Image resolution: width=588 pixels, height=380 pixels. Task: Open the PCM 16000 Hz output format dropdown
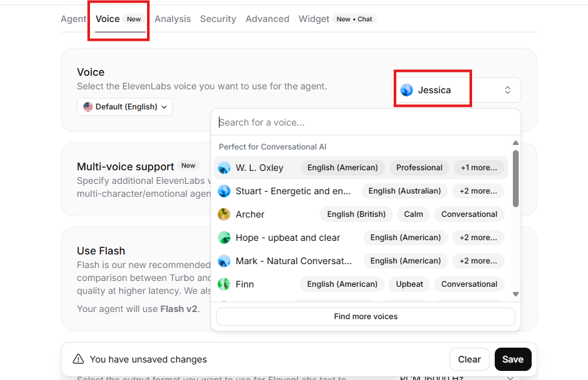click(x=457, y=377)
